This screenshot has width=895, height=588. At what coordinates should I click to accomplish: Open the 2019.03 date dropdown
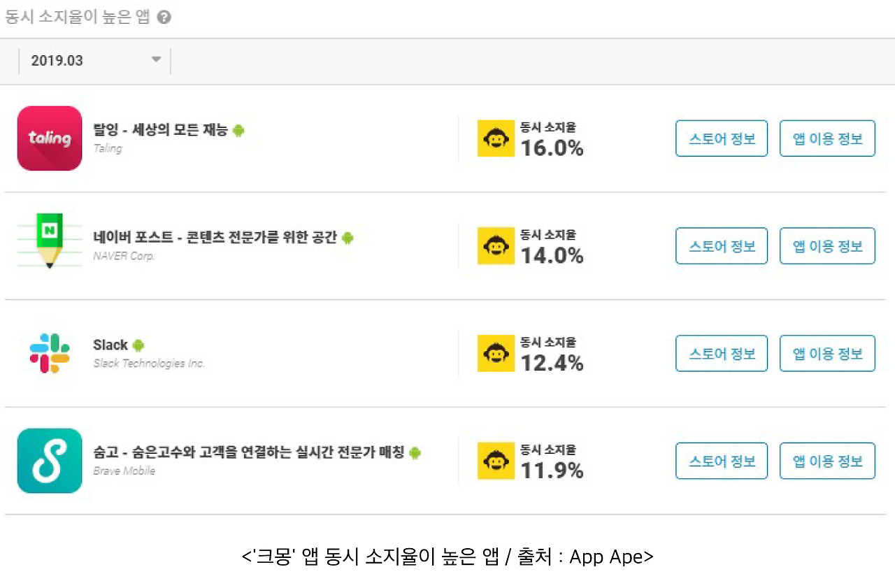(x=94, y=61)
